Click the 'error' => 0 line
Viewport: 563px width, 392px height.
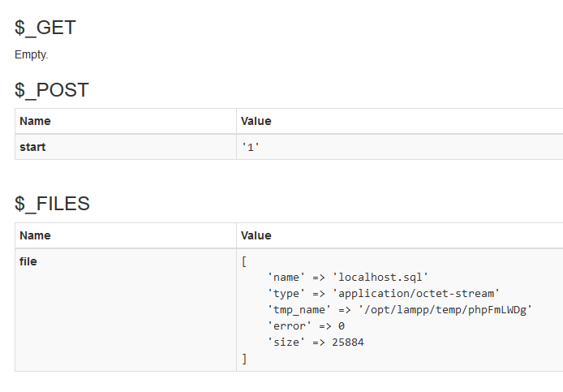(306, 326)
